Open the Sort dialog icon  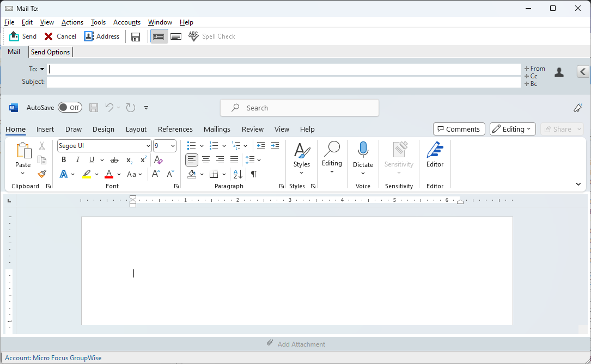pos(237,174)
